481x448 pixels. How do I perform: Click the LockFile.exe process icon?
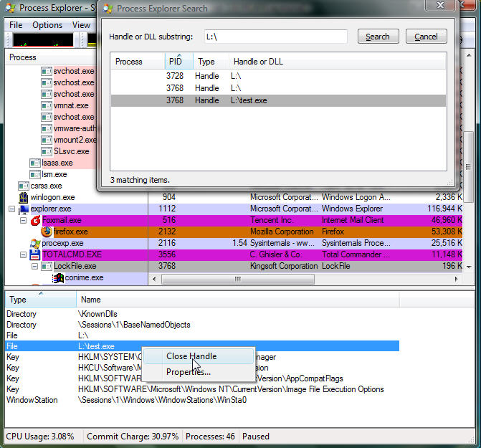[x=47, y=267]
